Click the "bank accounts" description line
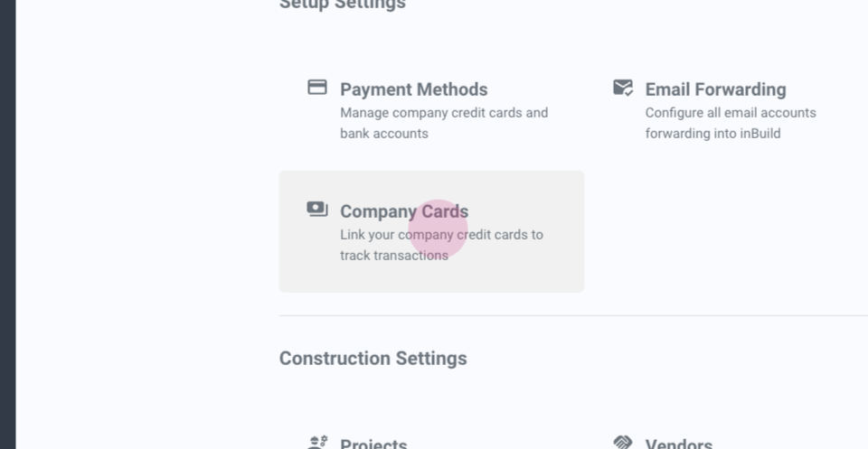Screen dimensions: 868x449 (x=384, y=134)
